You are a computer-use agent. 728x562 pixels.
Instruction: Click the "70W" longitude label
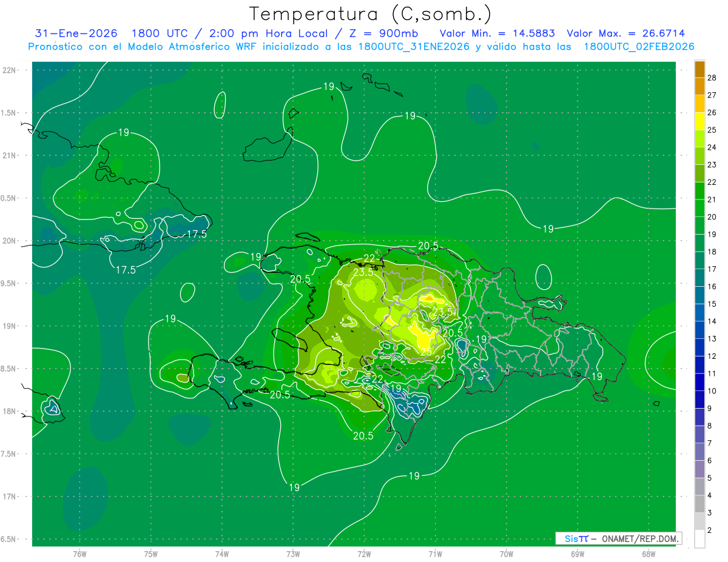tap(507, 554)
